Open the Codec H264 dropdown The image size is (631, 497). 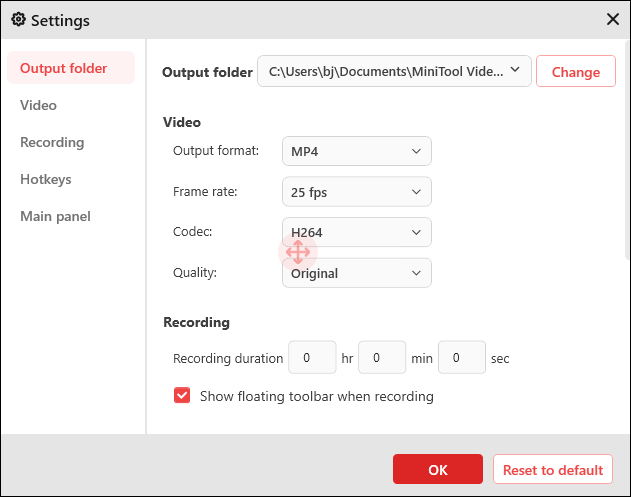(356, 232)
